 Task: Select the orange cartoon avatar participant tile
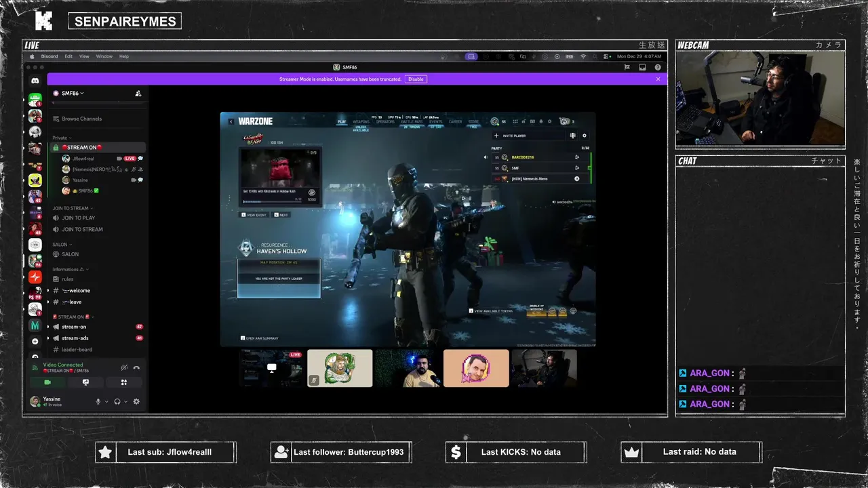pos(476,368)
